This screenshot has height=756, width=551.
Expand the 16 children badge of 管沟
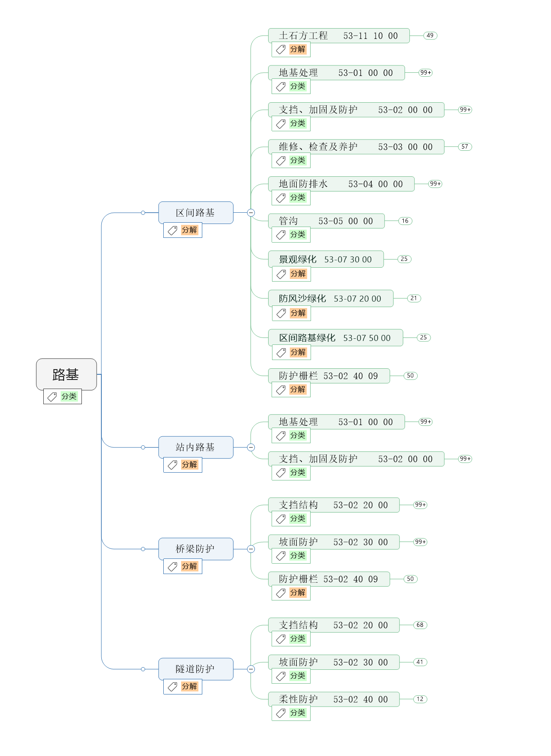click(405, 221)
